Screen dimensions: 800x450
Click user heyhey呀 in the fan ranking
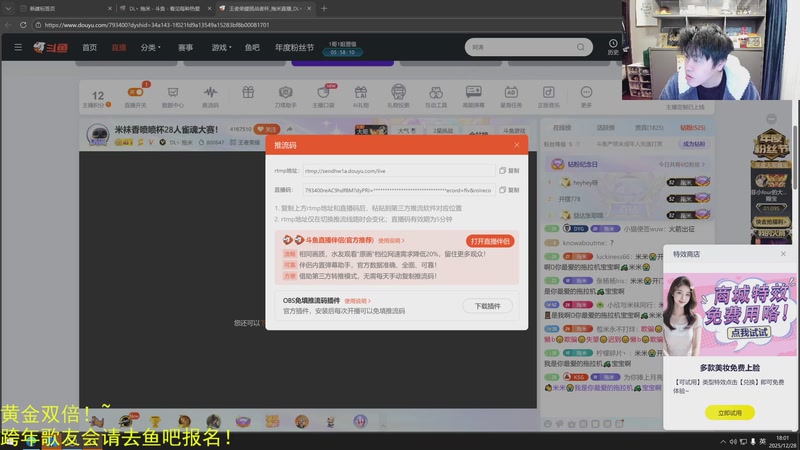(585, 183)
